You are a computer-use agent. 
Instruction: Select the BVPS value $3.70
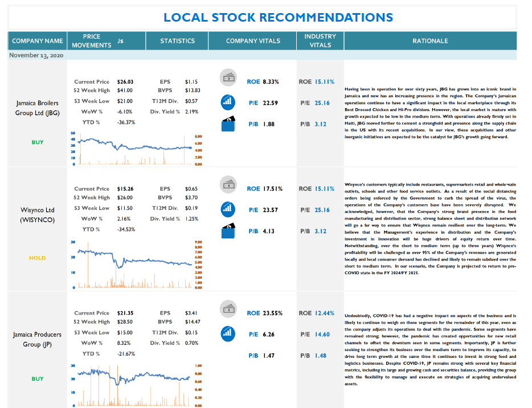click(191, 197)
